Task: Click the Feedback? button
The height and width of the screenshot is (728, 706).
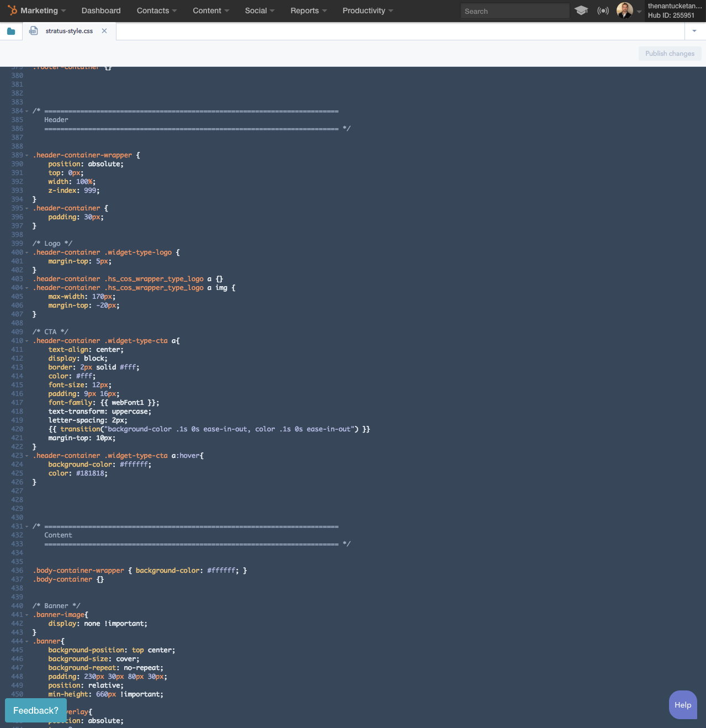Action: point(36,710)
